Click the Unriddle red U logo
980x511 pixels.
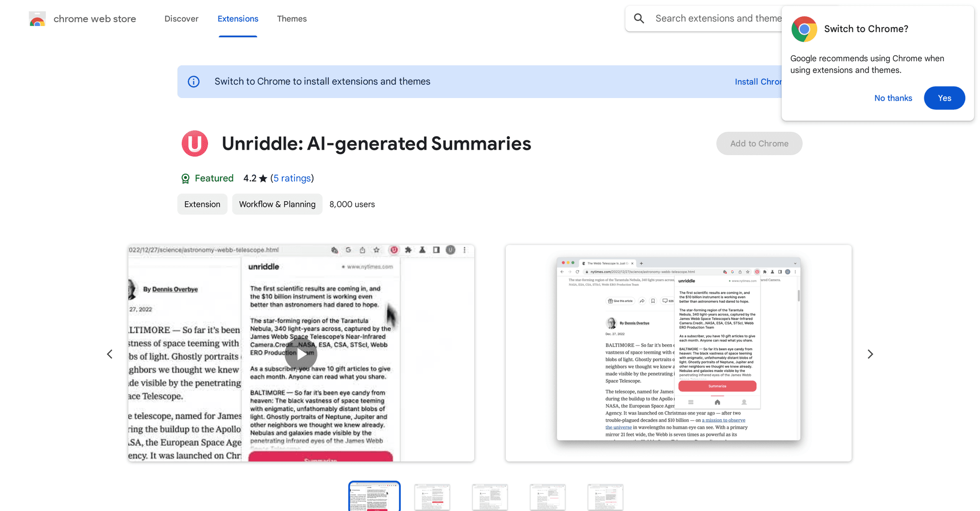[x=195, y=143]
